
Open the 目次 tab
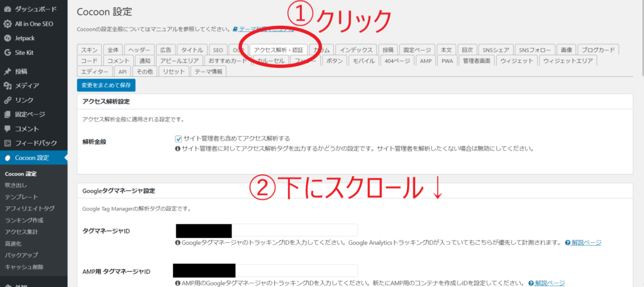click(467, 50)
